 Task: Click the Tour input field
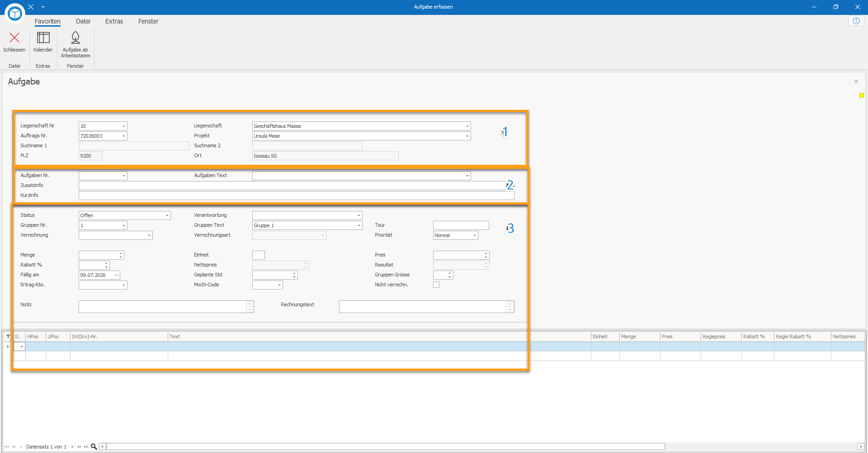(461, 225)
